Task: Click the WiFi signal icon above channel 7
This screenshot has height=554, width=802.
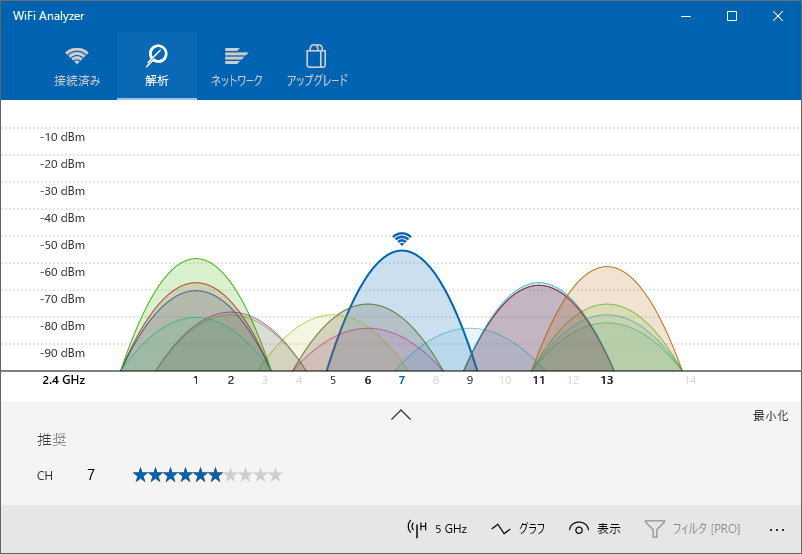Action: 401,238
